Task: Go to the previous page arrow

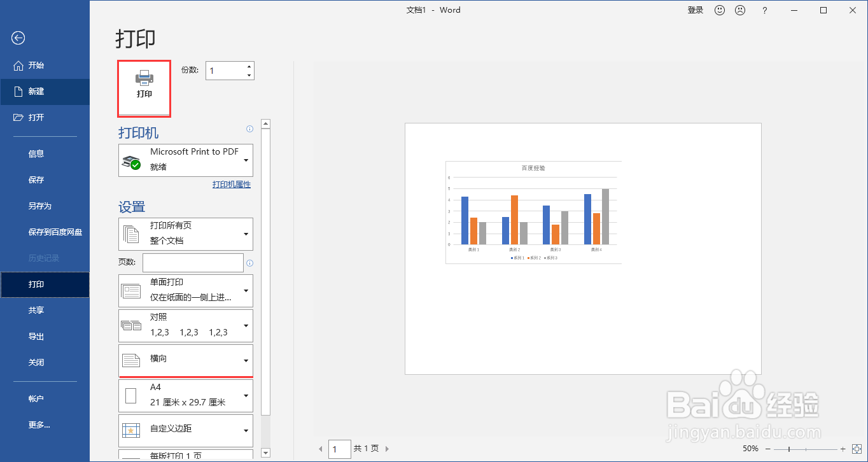Action: [321, 449]
